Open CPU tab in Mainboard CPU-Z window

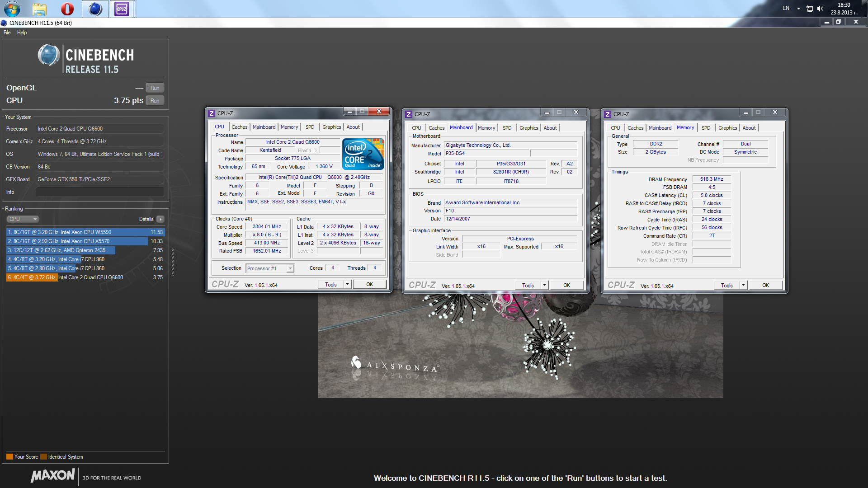click(417, 128)
